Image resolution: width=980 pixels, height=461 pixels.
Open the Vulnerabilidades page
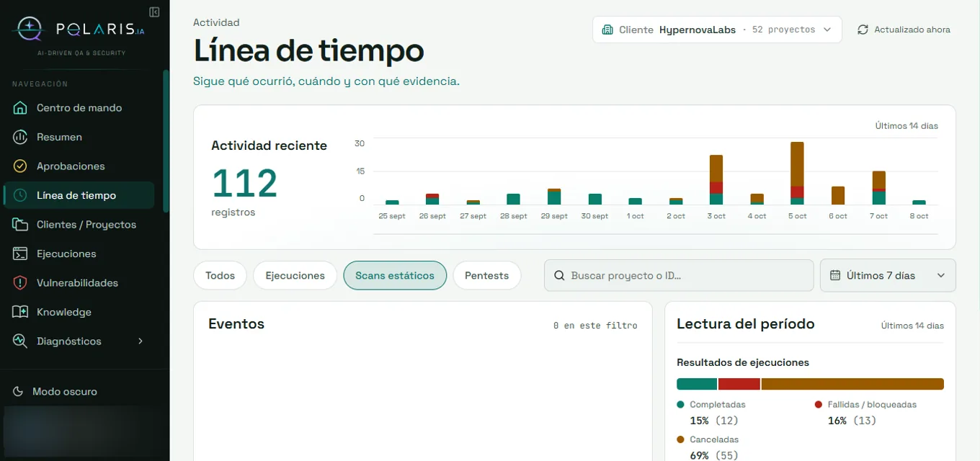click(x=79, y=283)
